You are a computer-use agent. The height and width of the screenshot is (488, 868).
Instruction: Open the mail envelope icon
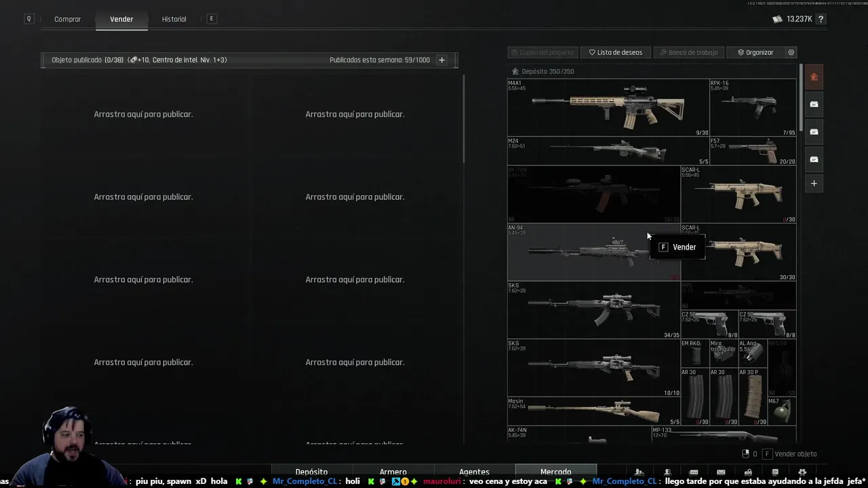(721, 472)
